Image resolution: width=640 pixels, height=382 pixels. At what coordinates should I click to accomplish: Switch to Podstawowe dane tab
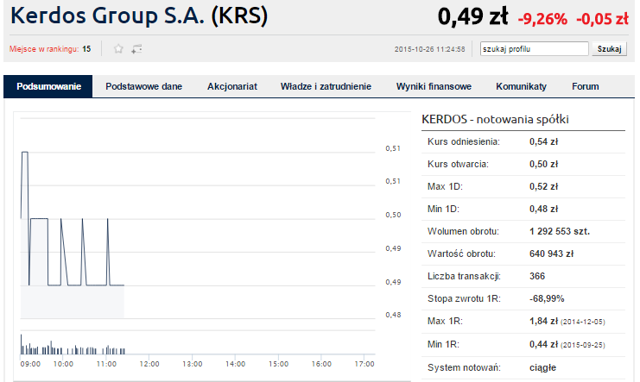[x=144, y=87]
